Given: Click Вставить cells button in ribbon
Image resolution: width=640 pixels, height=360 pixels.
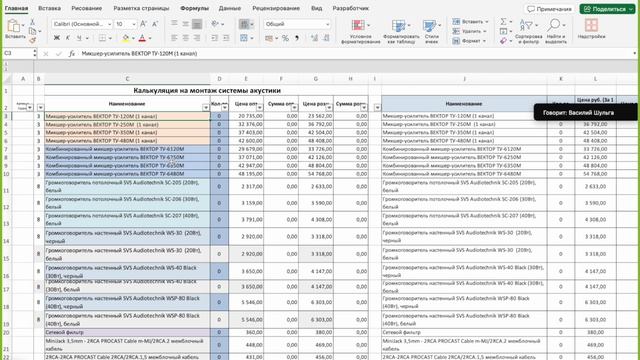Looking at the screenshot, I should click(469, 21).
